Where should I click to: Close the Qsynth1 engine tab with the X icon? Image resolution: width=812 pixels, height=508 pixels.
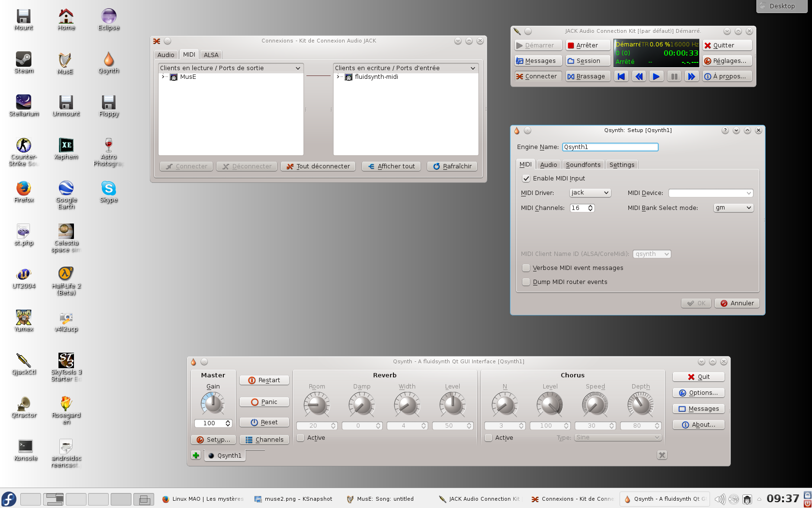pos(662,455)
